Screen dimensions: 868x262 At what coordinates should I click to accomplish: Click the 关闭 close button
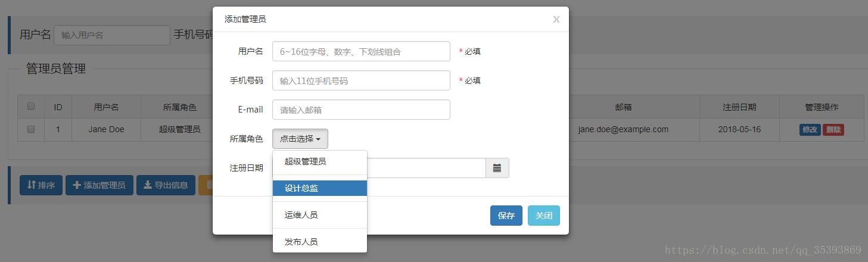543,216
